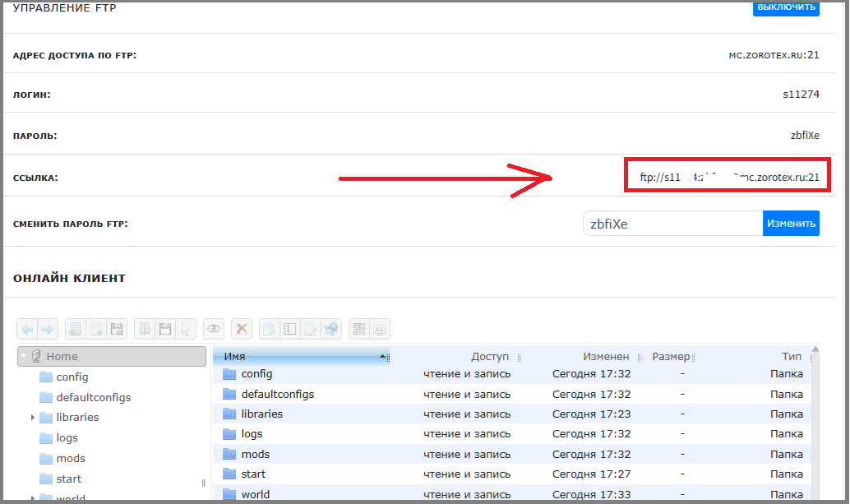Select the world row in file list
The image size is (850, 504).
pos(512,493)
